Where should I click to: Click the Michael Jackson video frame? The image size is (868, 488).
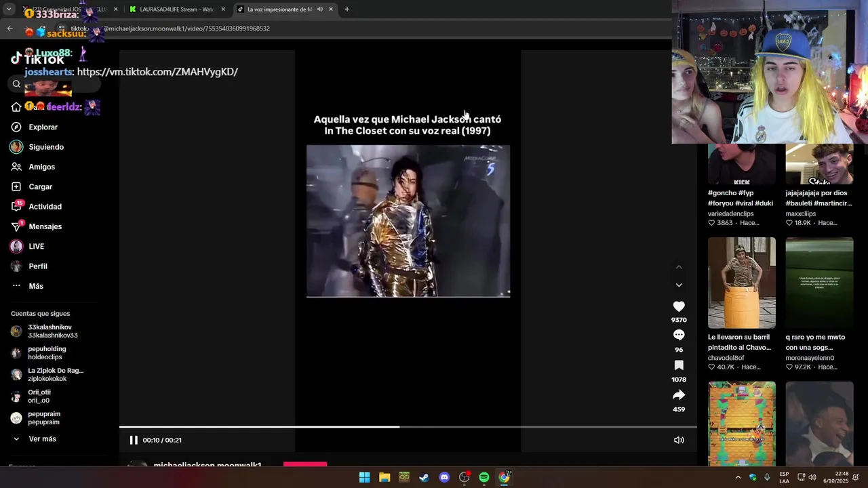(x=408, y=221)
